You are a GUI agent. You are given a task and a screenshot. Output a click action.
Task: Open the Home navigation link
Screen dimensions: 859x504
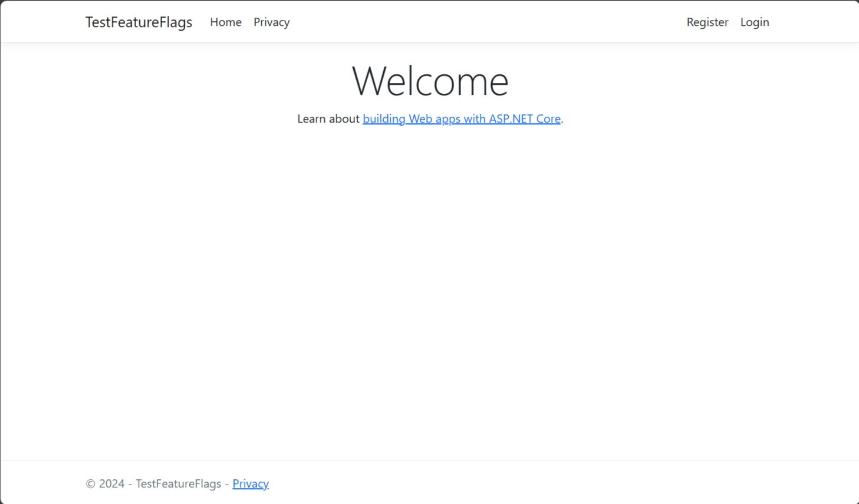226,22
